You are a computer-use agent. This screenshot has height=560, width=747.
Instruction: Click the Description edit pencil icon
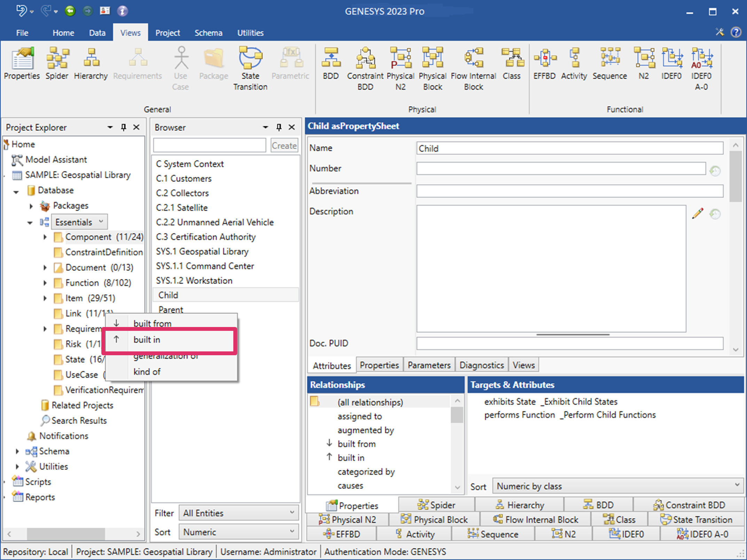(x=698, y=213)
